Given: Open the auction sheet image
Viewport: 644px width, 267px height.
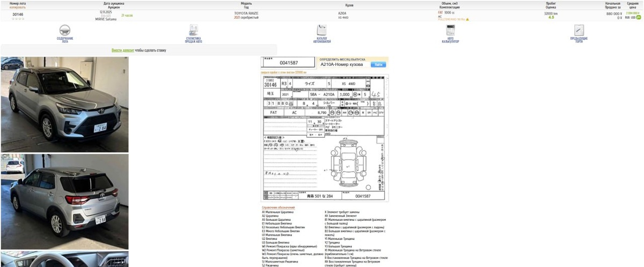Looking at the screenshot, I should 325,138.
